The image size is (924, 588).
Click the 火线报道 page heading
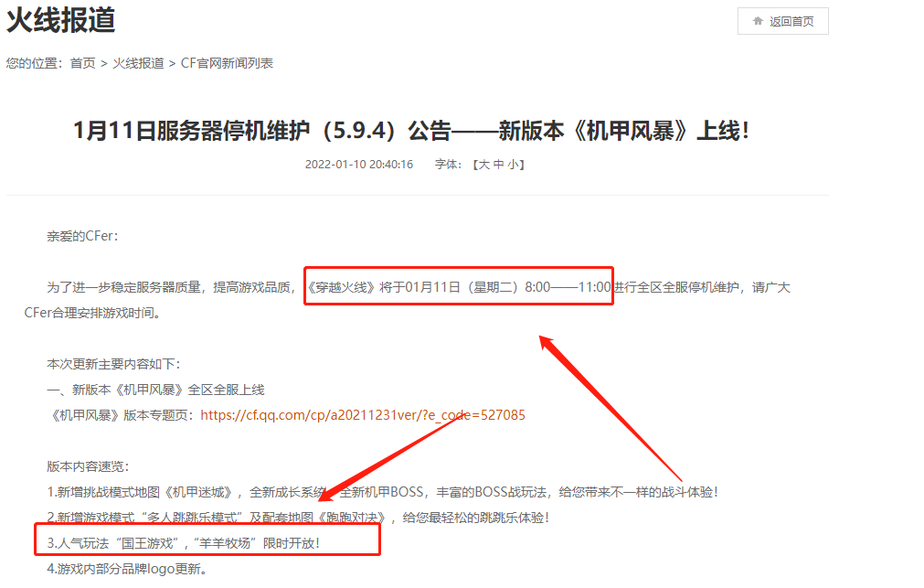tap(60, 20)
